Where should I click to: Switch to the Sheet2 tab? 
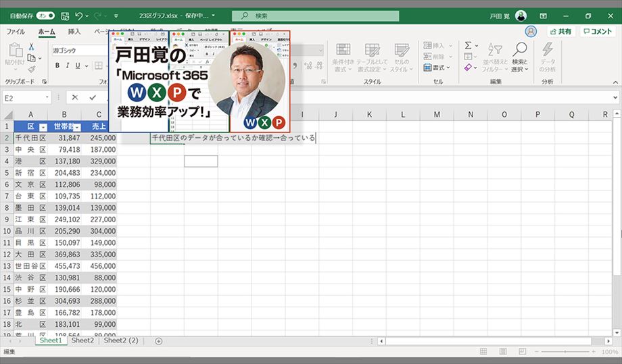(x=82, y=340)
